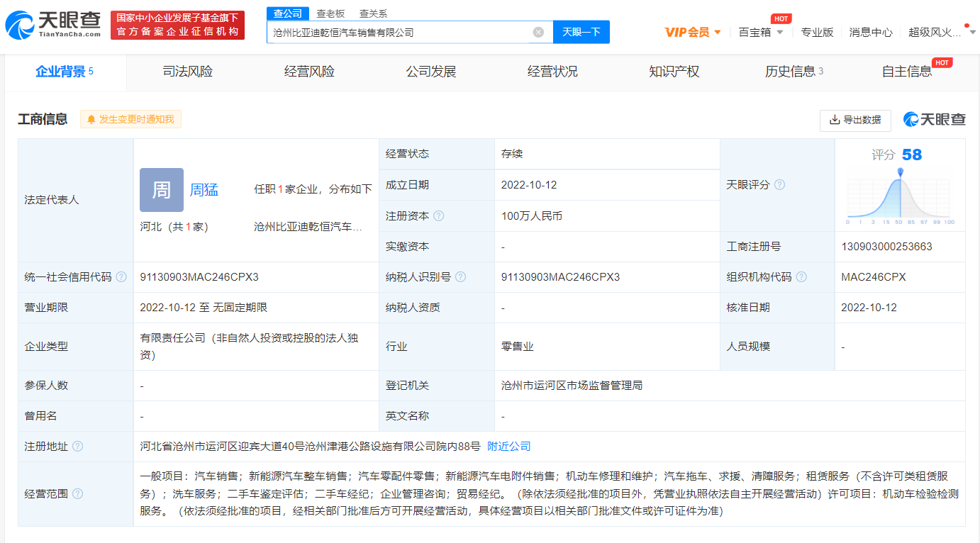Open help icon next to 经营范围
This screenshot has width=980, height=543.
point(77,493)
